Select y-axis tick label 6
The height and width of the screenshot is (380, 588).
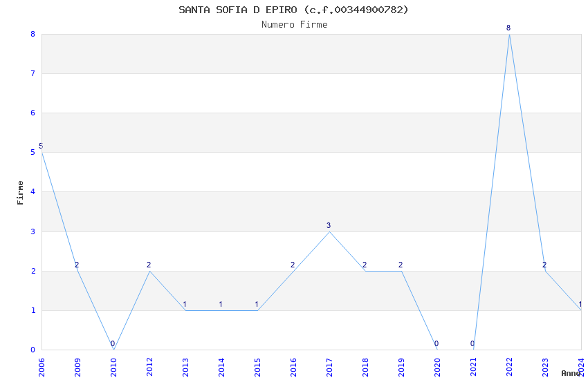33,113
